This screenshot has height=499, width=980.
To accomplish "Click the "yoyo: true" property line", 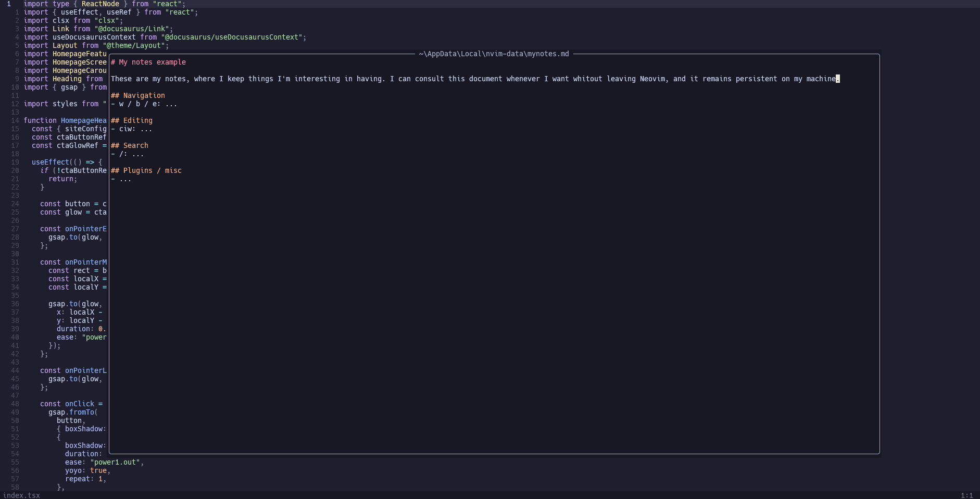I will point(87,470).
